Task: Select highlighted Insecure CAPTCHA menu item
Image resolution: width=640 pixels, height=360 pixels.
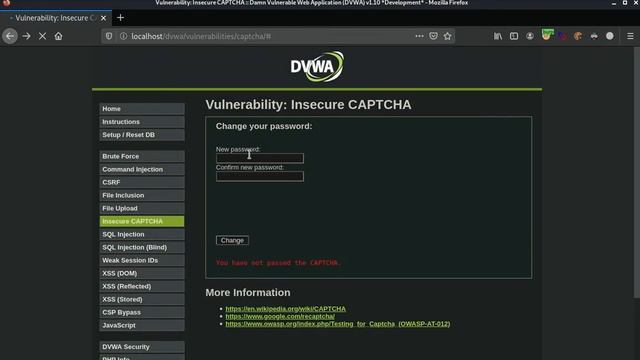Action: (x=142, y=221)
